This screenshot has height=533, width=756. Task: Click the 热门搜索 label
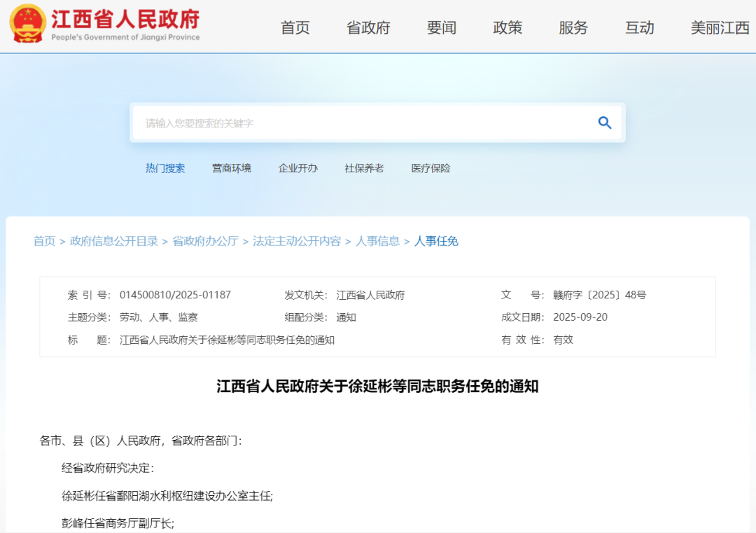(166, 168)
